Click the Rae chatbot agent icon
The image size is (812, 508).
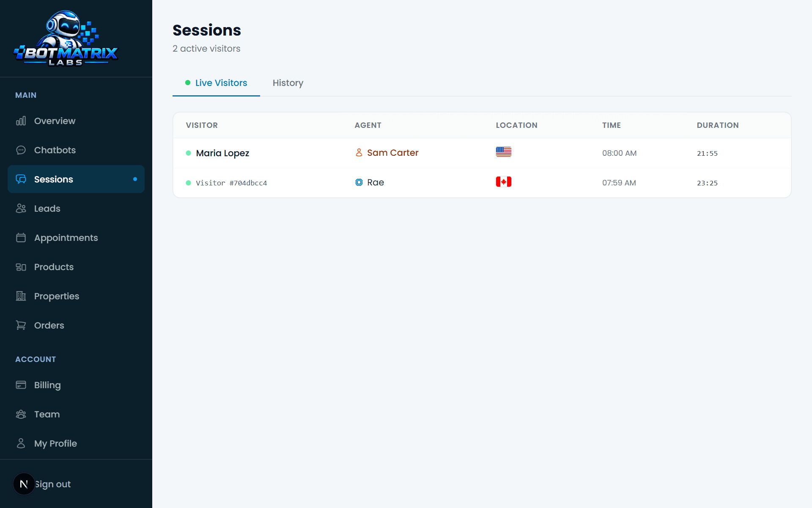(359, 182)
